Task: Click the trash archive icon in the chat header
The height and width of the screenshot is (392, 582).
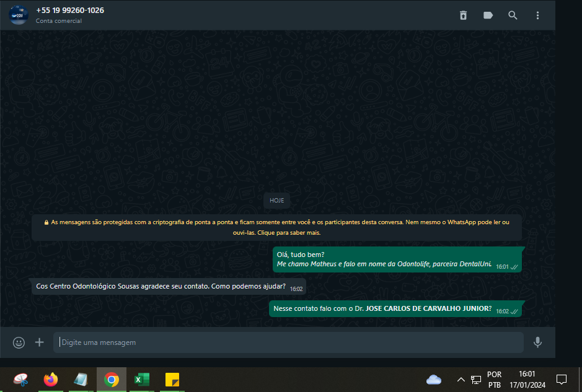Action: click(463, 15)
